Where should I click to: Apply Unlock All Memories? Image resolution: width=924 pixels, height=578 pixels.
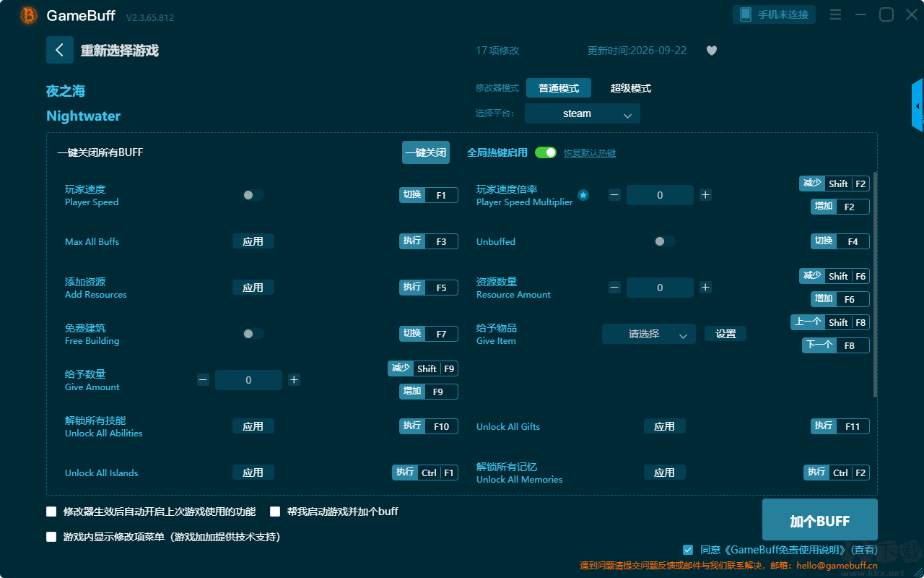click(x=665, y=473)
